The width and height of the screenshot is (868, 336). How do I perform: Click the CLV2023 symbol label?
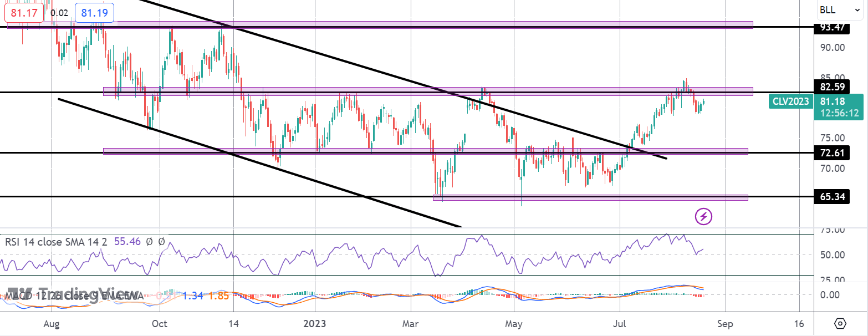point(790,101)
